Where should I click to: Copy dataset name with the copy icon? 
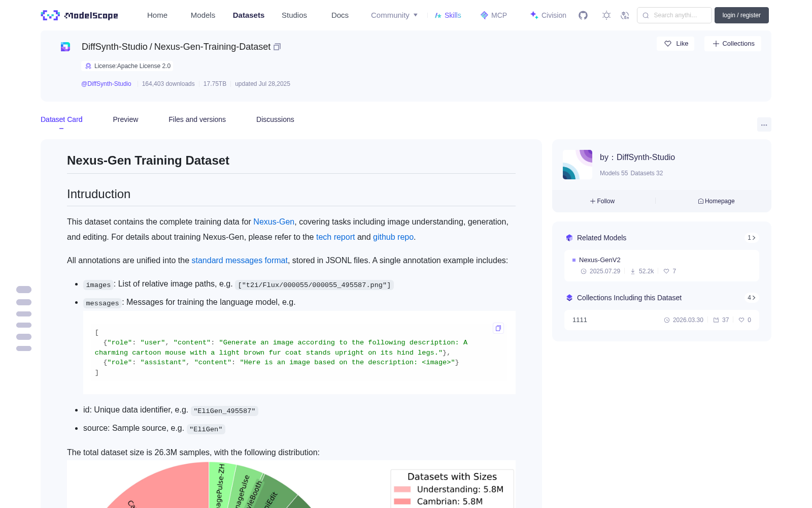click(277, 47)
